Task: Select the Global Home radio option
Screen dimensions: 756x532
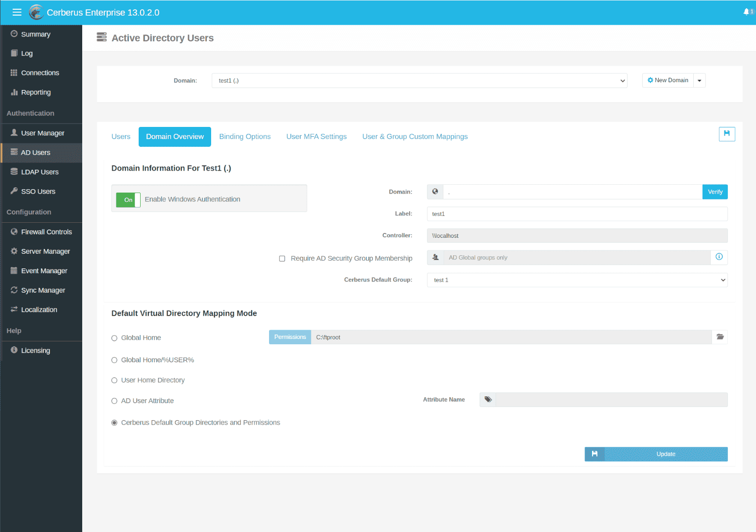Action: point(114,338)
